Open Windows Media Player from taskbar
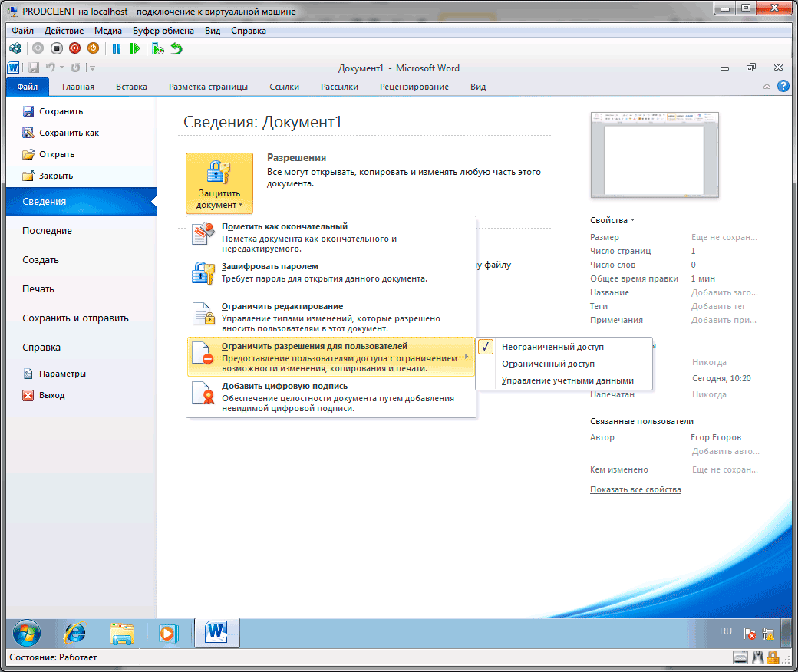This screenshot has width=798, height=672. (167, 634)
